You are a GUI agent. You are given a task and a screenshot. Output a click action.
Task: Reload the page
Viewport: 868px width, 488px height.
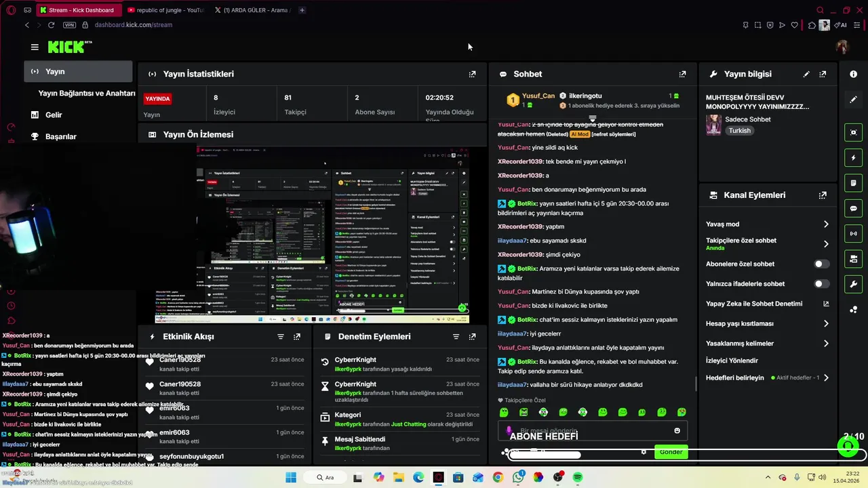(51, 25)
